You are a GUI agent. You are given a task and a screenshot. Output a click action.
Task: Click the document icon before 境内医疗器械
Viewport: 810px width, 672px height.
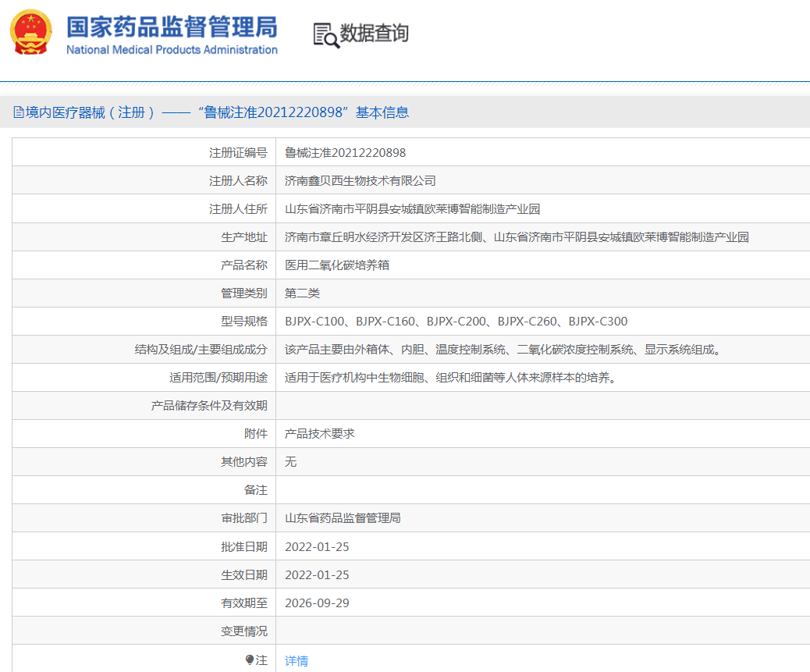(19, 112)
